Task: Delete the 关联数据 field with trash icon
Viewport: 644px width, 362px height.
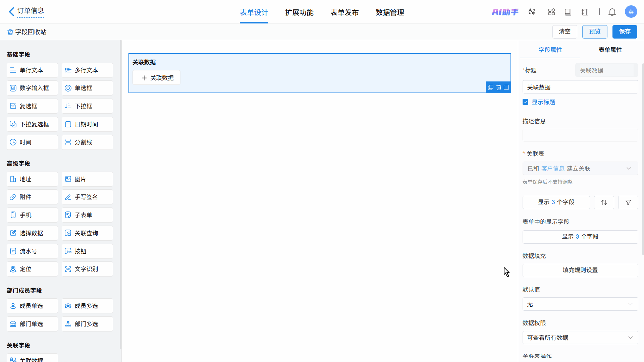Action: (498, 87)
